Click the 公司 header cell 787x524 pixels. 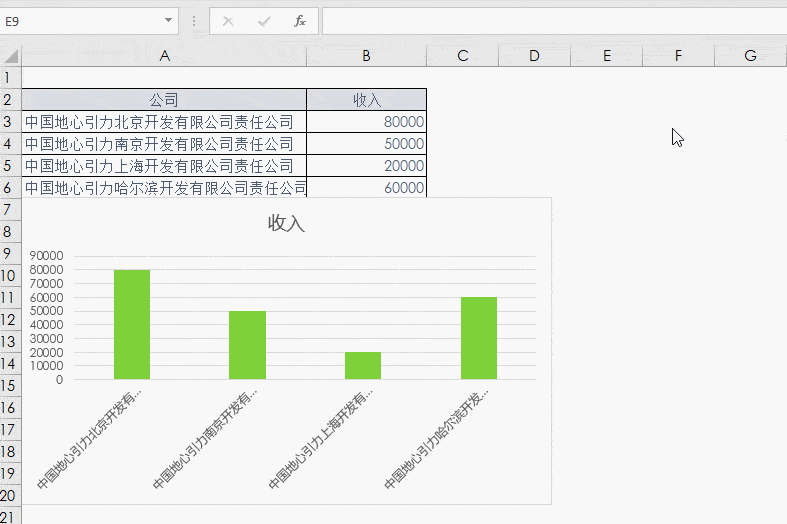tap(163, 100)
